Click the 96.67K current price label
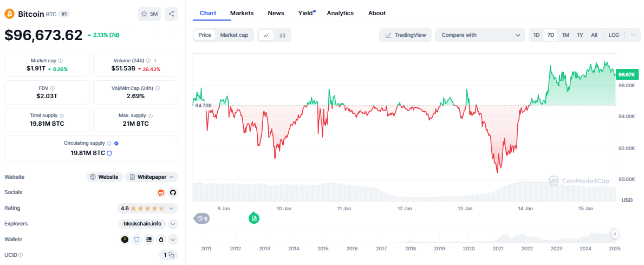Viewport: 644px width, 265px height. [627, 74]
